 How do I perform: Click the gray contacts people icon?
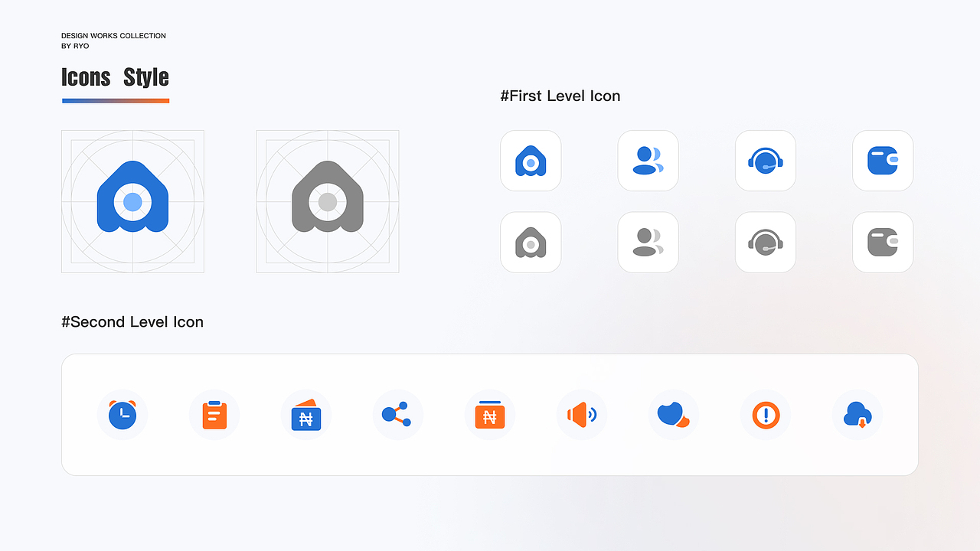[648, 243]
